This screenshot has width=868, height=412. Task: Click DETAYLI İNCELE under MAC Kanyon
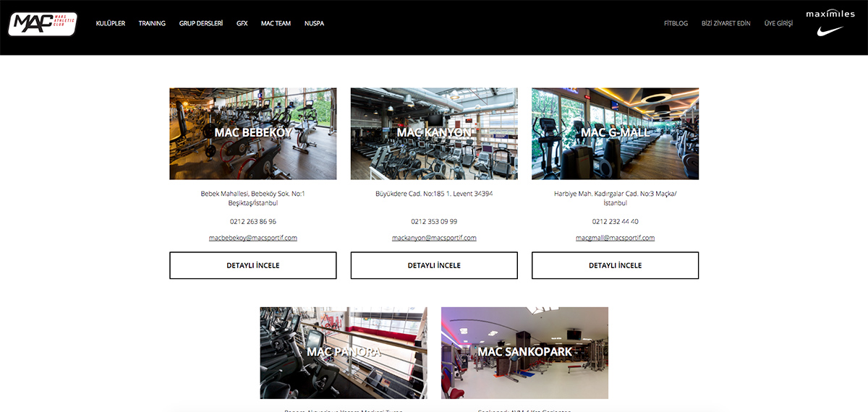coord(434,265)
